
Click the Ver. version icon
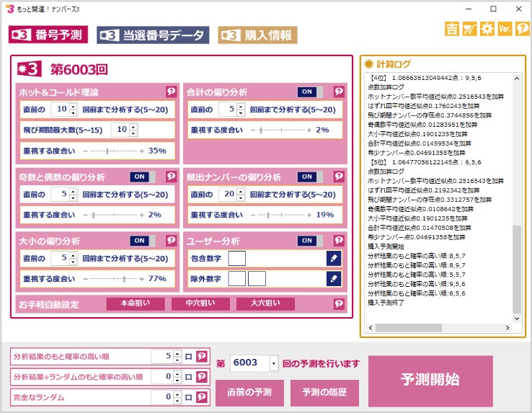[x=505, y=29]
